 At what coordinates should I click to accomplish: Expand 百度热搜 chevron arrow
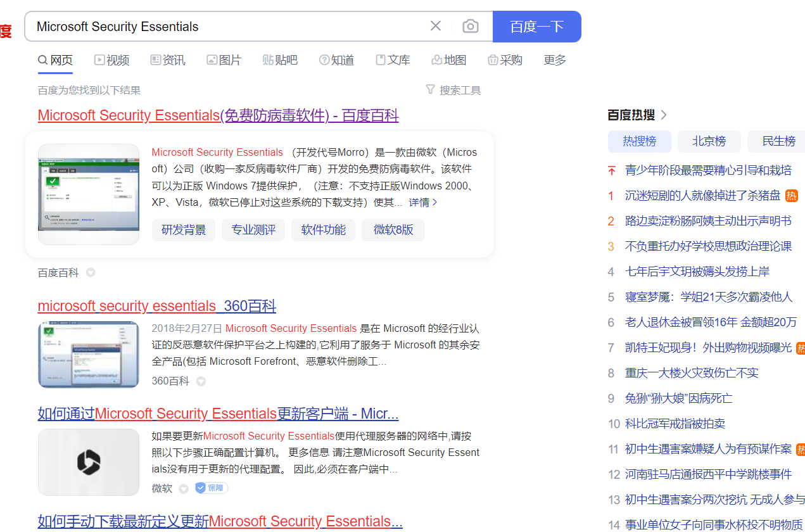664,115
